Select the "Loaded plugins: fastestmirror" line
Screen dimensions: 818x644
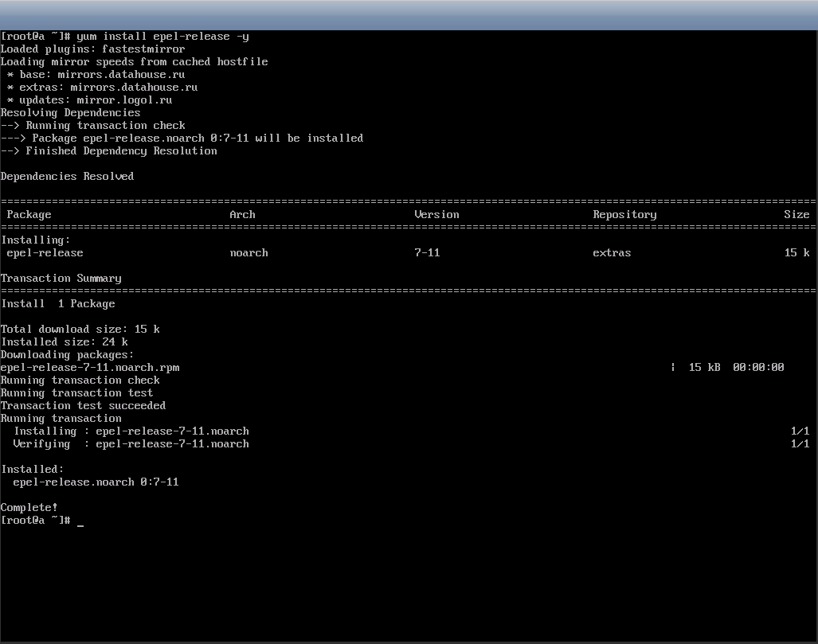(x=93, y=49)
